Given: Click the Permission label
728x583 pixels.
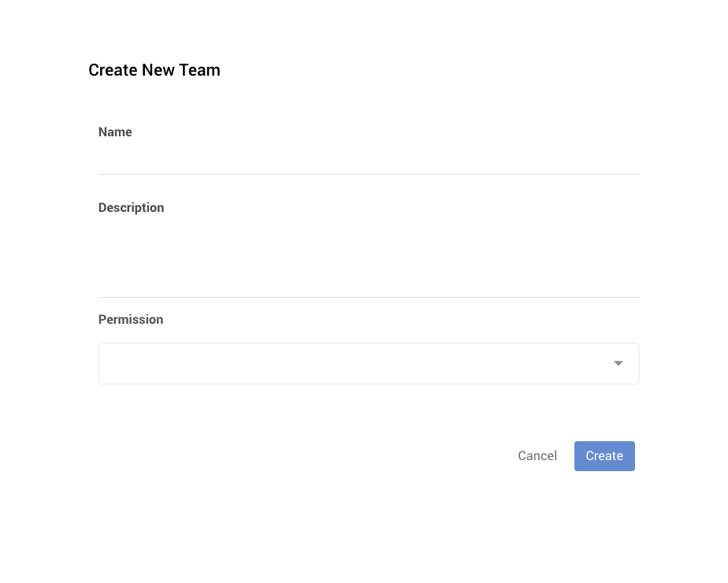Looking at the screenshot, I should [131, 319].
